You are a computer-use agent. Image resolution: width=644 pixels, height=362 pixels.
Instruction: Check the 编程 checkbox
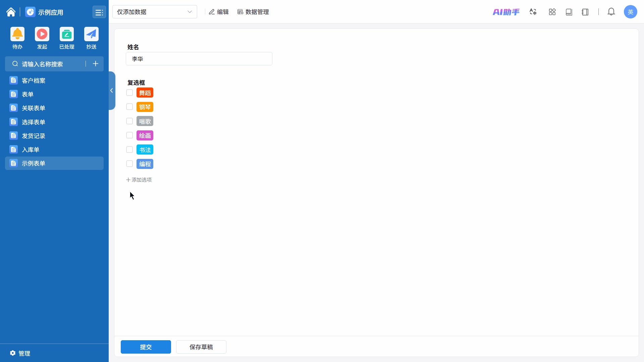tap(129, 164)
